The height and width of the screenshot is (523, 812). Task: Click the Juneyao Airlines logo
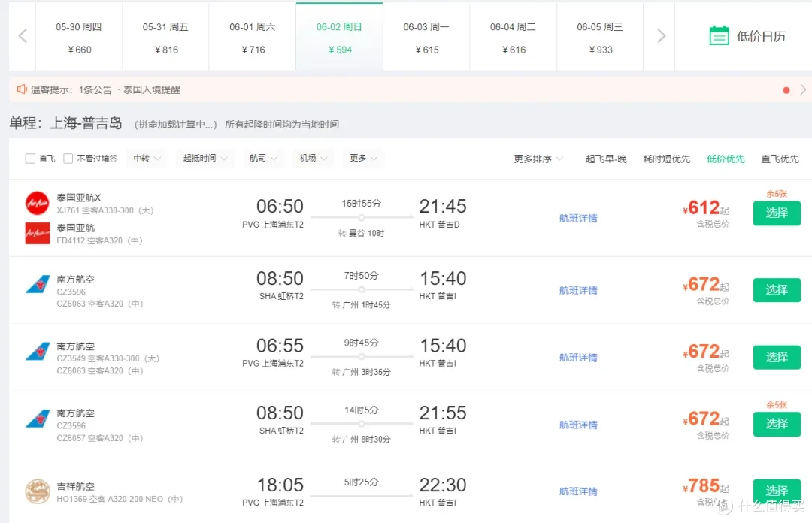[38, 491]
